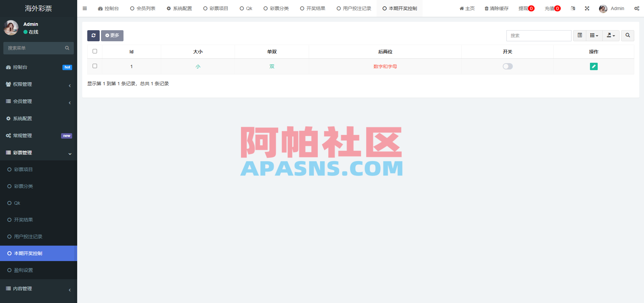Open the search magnifier icon above the table

click(x=627, y=36)
